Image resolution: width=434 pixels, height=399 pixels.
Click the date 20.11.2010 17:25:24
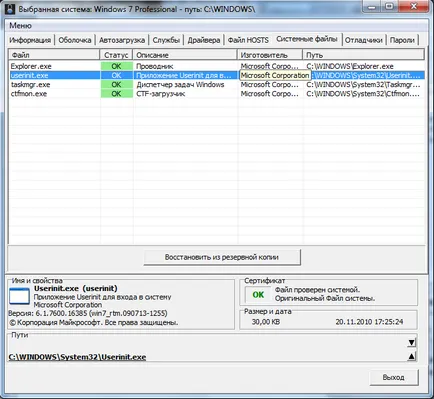point(369,322)
